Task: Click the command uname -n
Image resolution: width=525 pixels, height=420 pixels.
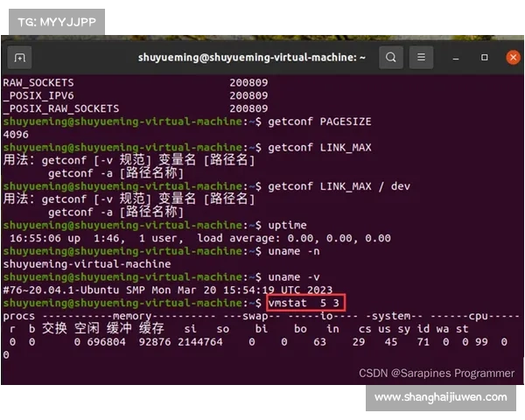Action: pos(294,251)
